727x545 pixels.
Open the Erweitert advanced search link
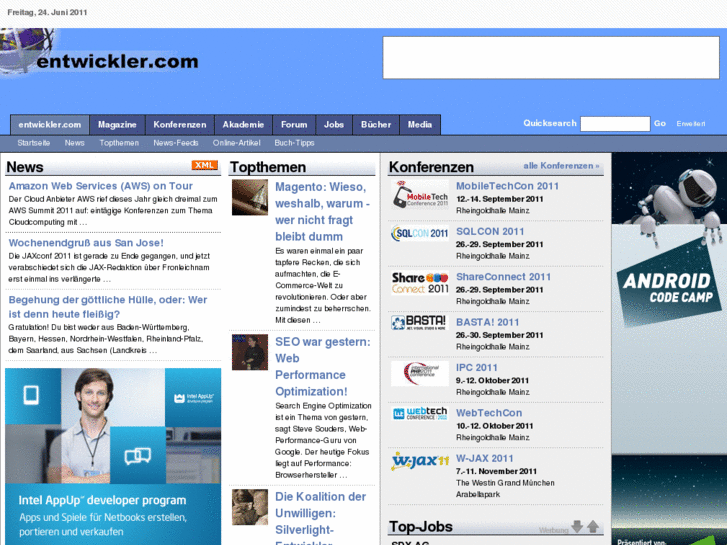click(x=691, y=124)
